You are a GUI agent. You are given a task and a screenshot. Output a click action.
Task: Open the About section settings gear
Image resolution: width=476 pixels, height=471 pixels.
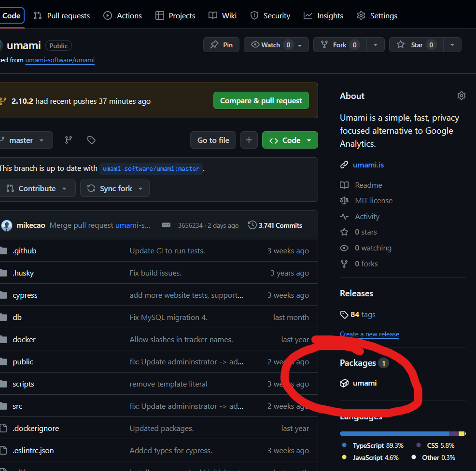pyautogui.click(x=461, y=96)
